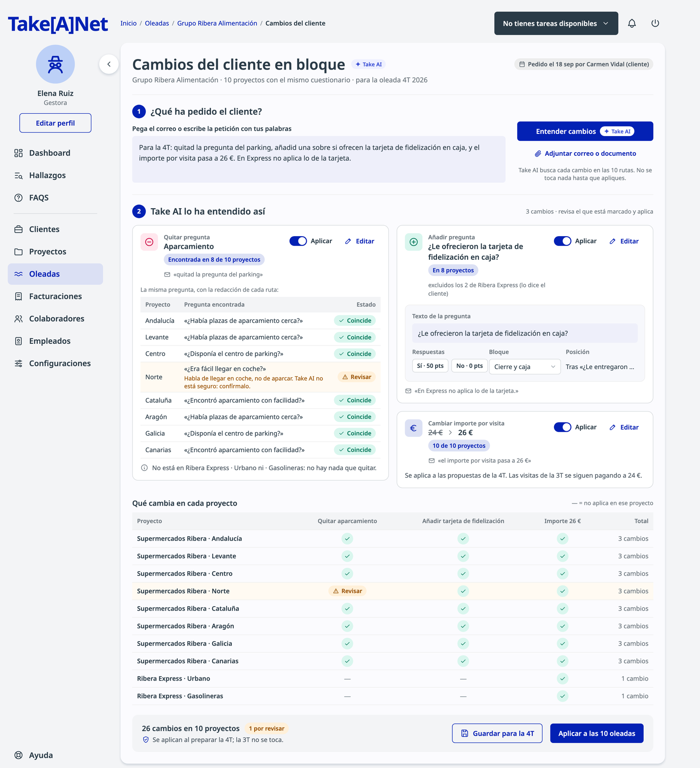Toggle Aplicar for Añadir pregunta tarjeta

coord(563,241)
